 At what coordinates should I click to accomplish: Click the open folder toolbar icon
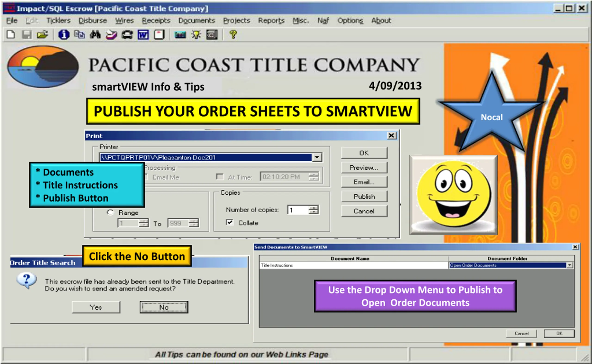coord(42,35)
